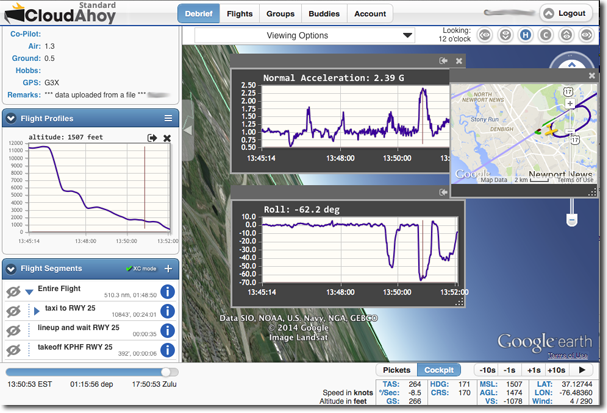Step forward 10 seconds
The image size is (607, 413).
point(556,370)
